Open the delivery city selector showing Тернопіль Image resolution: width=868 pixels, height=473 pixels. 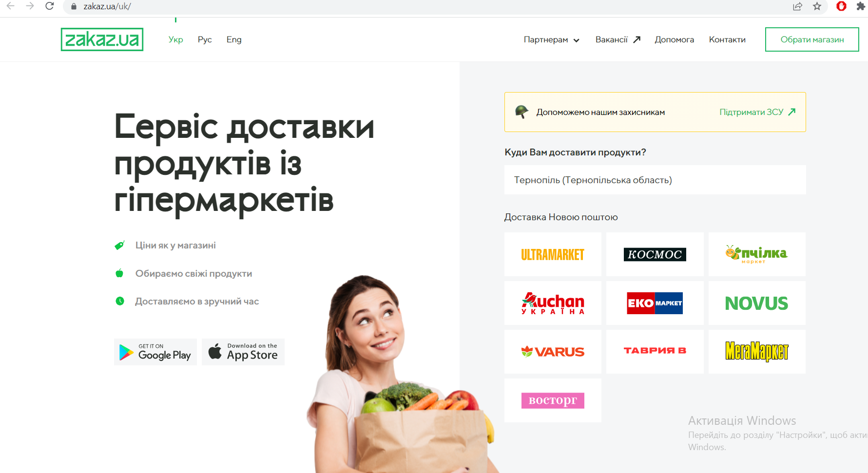tap(655, 180)
